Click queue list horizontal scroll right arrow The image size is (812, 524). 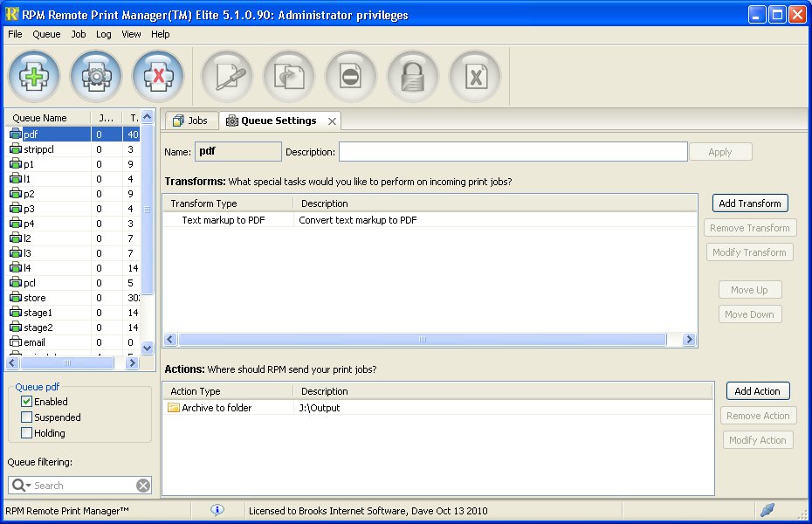coord(132,363)
